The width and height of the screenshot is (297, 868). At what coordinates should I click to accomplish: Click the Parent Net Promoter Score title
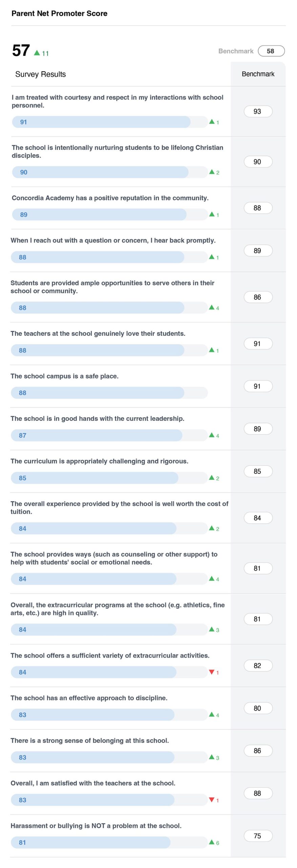pyautogui.click(x=59, y=14)
